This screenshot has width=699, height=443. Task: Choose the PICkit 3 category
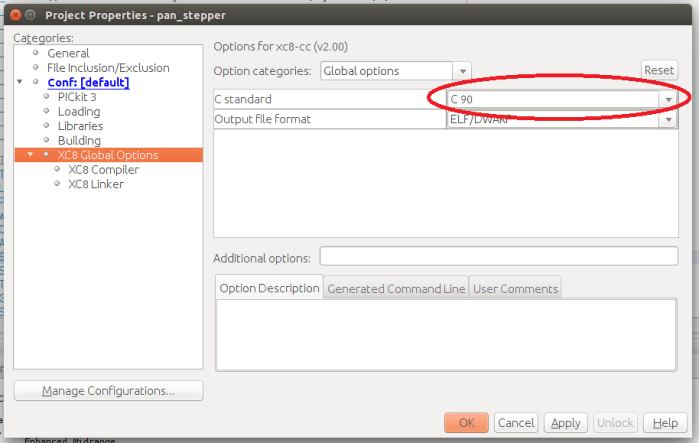77,97
